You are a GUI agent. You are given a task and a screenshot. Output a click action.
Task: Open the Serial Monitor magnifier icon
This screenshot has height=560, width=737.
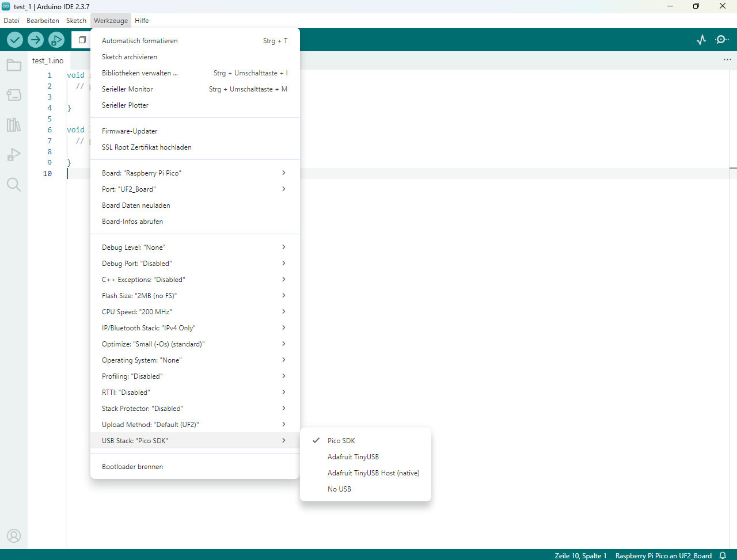(x=721, y=40)
